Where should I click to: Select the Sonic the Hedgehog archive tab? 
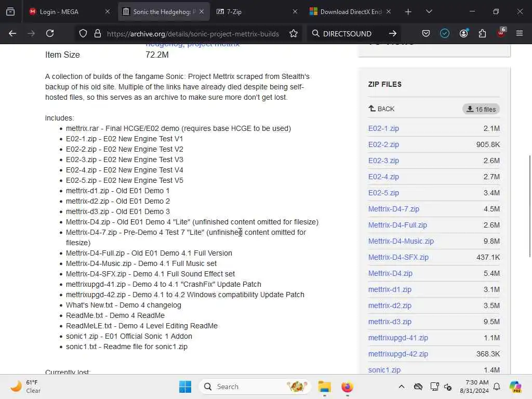point(163,11)
